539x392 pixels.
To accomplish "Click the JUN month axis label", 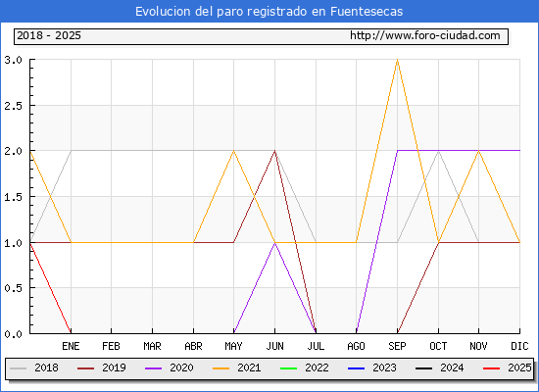I will click(275, 346).
